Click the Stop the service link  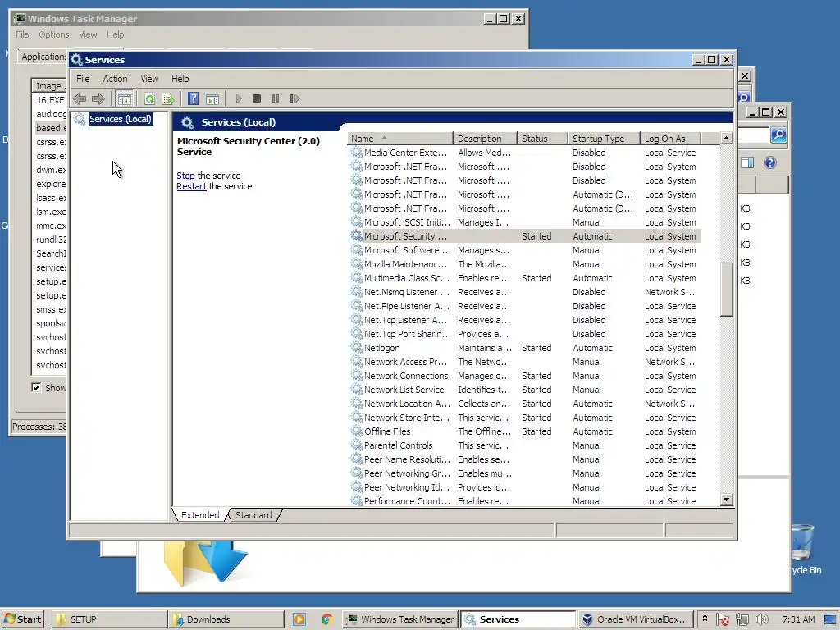tap(185, 176)
